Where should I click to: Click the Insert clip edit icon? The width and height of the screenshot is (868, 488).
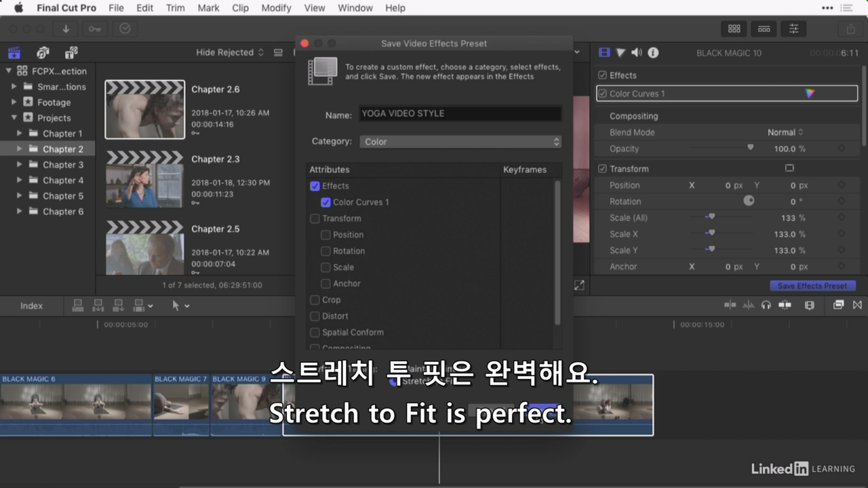[x=98, y=306]
